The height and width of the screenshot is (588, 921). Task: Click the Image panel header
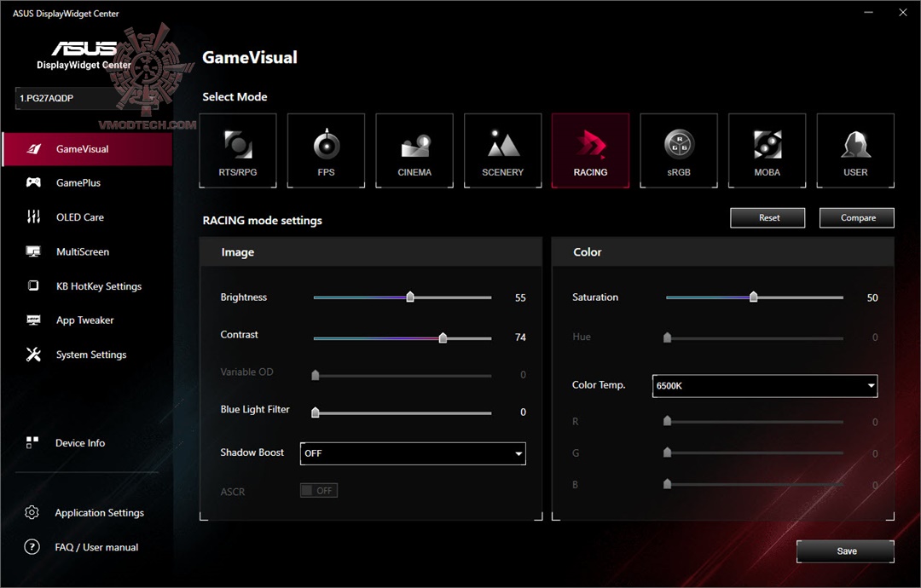(371, 252)
